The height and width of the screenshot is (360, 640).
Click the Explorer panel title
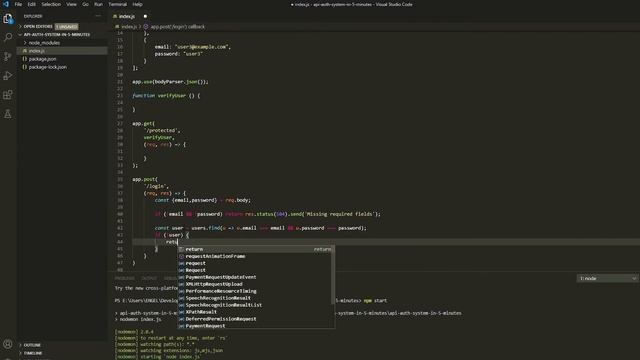33,16
